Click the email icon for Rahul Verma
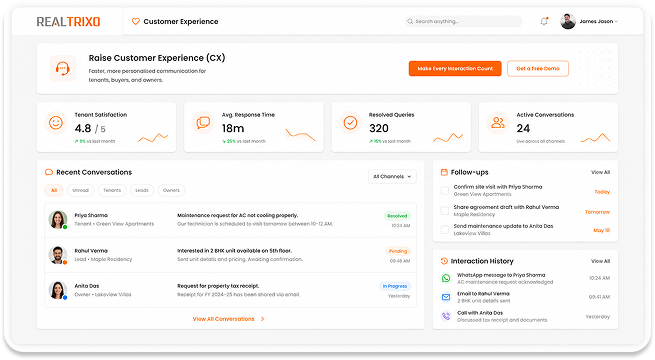Viewport: 655px width, 360px height. (446, 297)
